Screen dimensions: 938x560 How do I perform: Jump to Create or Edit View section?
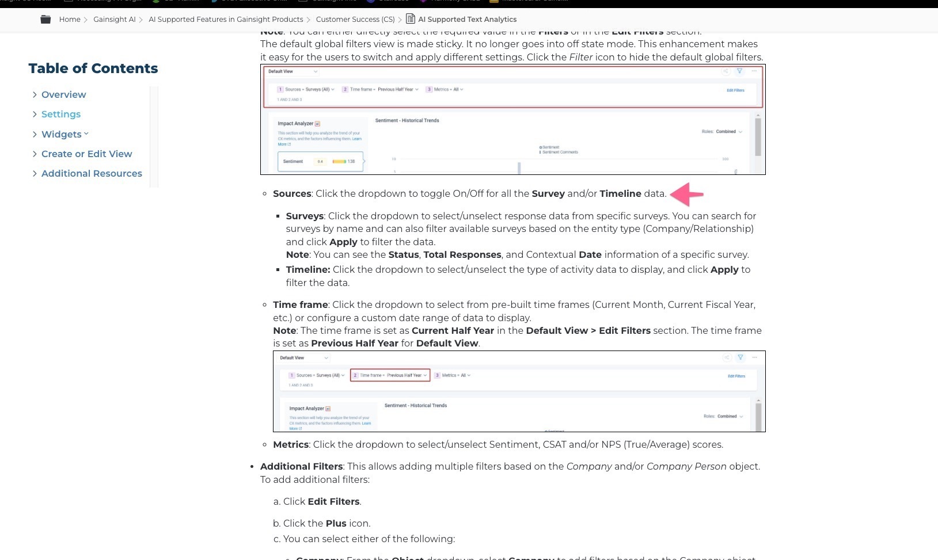pyautogui.click(x=86, y=154)
